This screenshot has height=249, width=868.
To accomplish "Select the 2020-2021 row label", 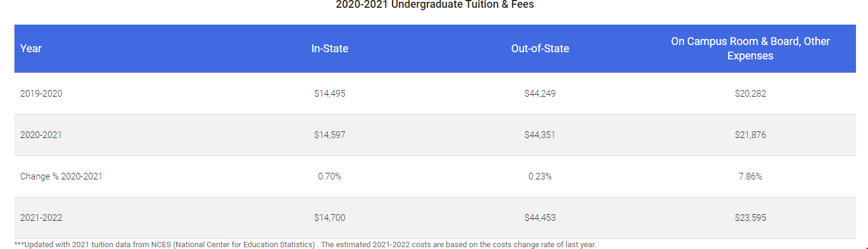I will 41,135.
